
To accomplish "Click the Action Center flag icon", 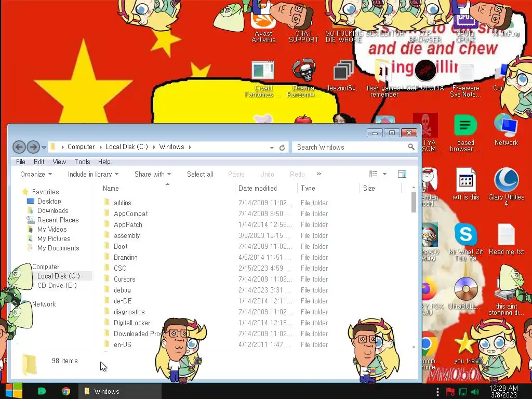I will tap(450, 392).
